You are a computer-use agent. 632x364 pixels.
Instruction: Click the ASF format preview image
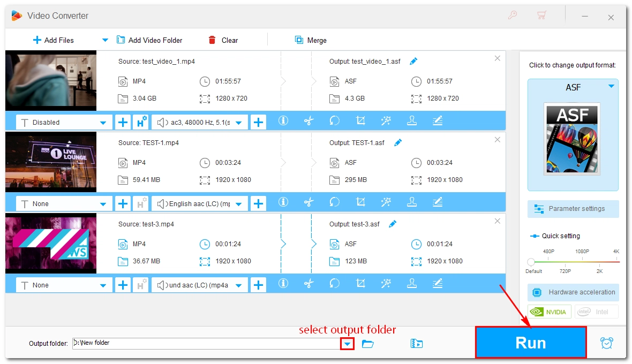coord(572,139)
